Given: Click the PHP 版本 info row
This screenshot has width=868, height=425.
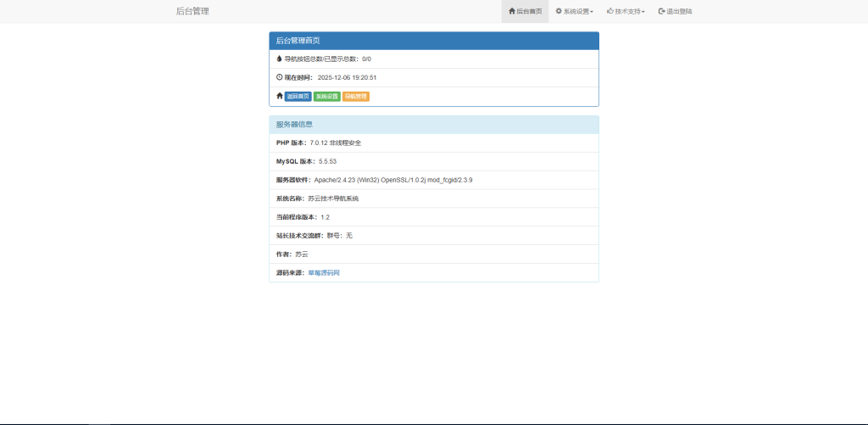Looking at the screenshot, I should (433, 143).
